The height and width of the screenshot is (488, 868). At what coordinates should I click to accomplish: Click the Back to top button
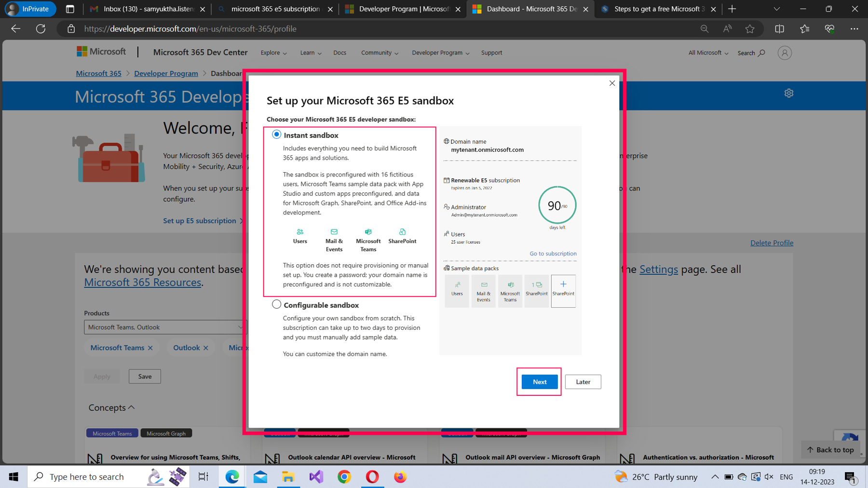(x=830, y=450)
